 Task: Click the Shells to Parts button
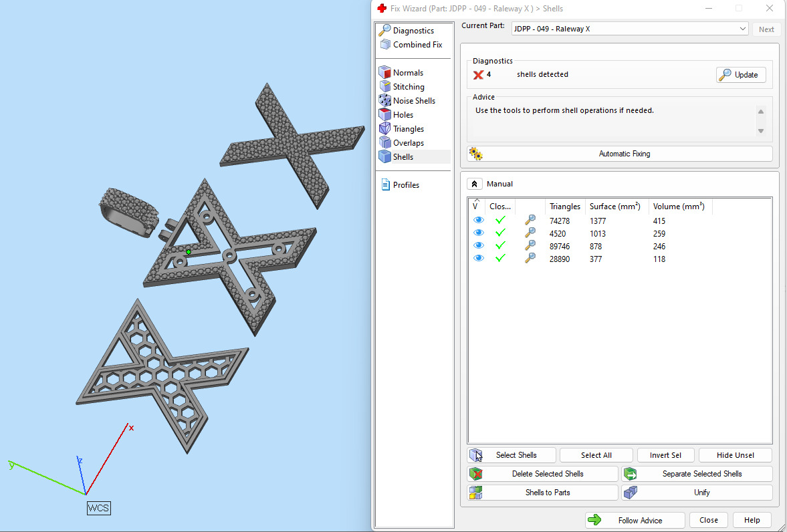coord(542,493)
